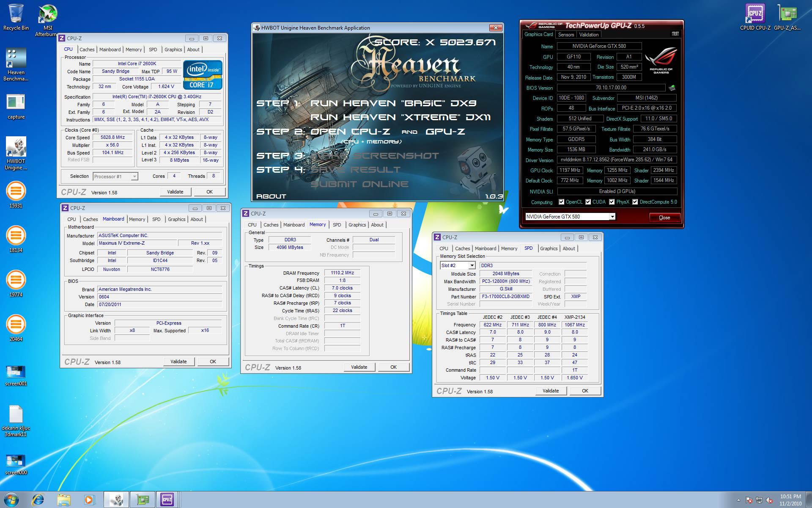
Task: Click the GPU-Z screenshot camera icon
Action: point(675,34)
